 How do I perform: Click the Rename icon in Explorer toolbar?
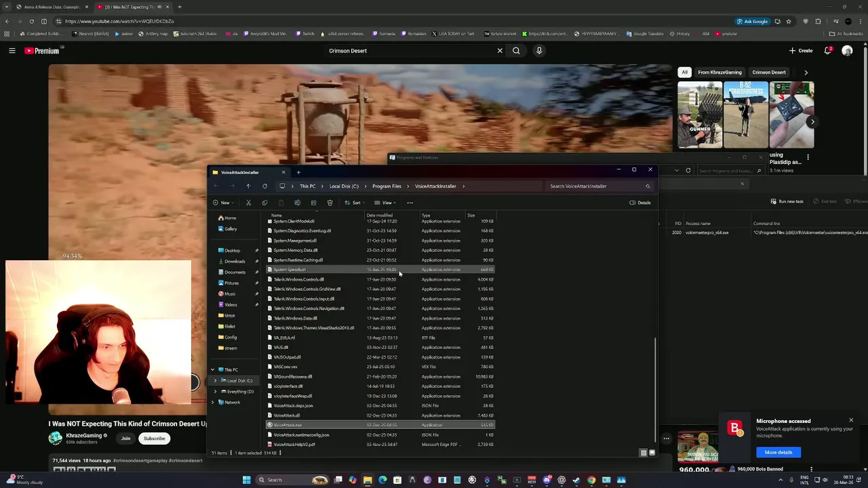click(297, 203)
